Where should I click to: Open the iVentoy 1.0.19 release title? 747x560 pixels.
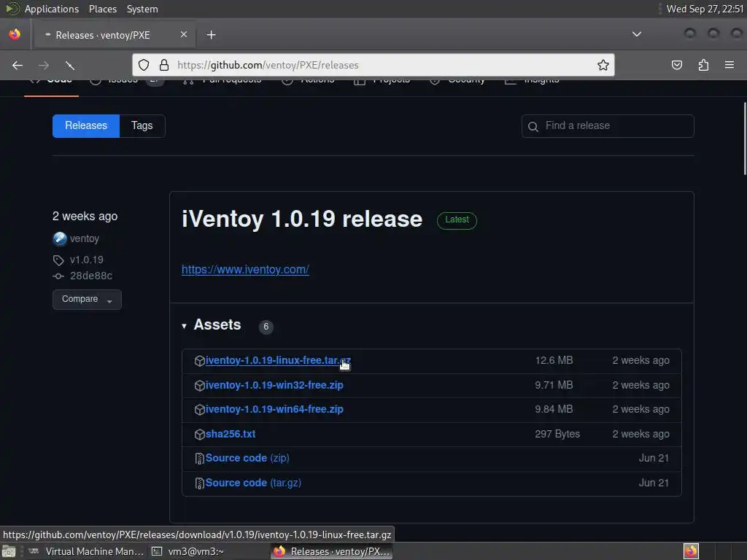(x=302, y=219)
